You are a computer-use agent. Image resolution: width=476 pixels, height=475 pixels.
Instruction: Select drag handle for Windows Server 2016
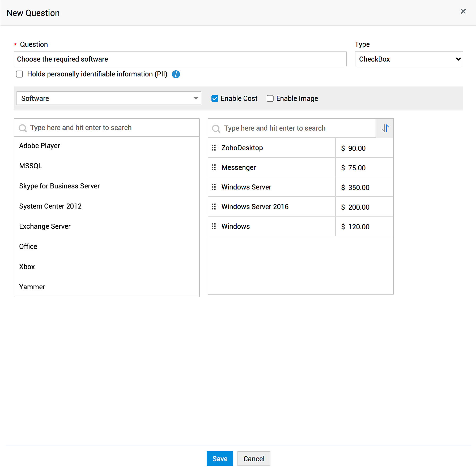point(214,207)
